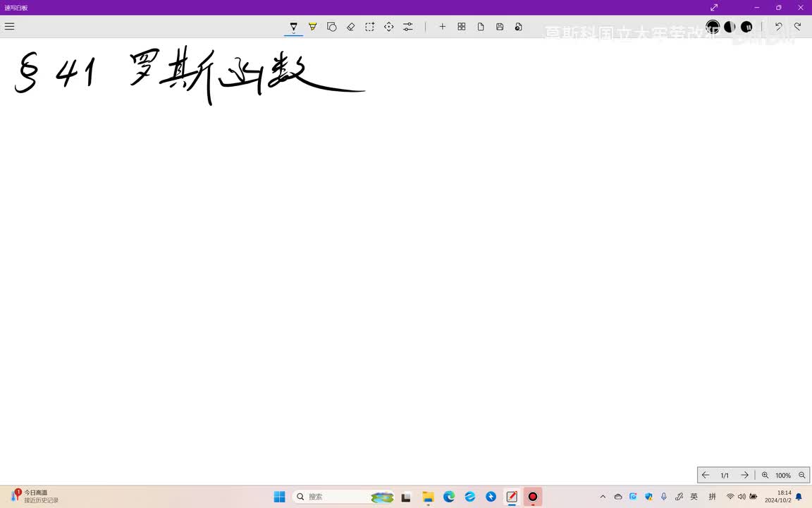Viewport: 812px width, 508px height.
Task: Expand pen options under pen tool
Action: pyautogui.click(x=294, y=33)
